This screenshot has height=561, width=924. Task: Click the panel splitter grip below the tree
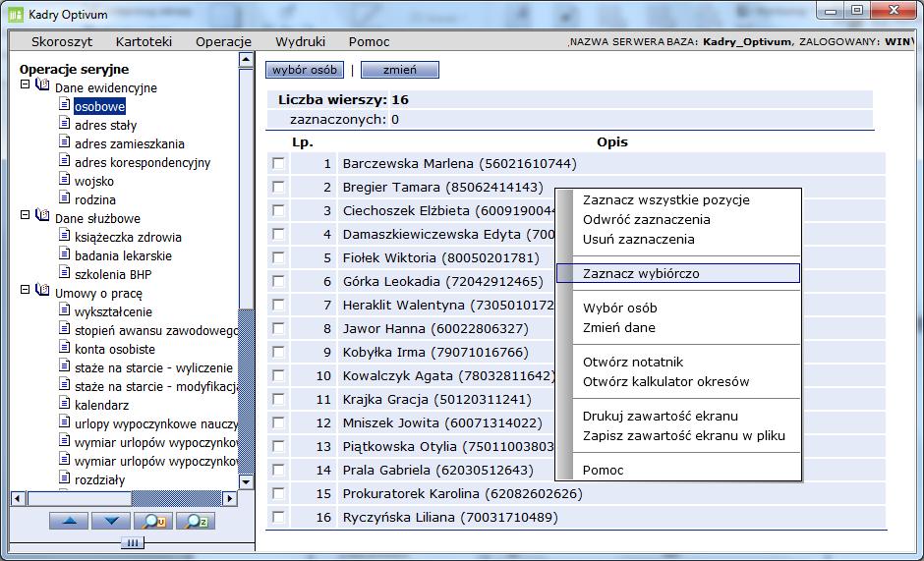coord(133,542)
